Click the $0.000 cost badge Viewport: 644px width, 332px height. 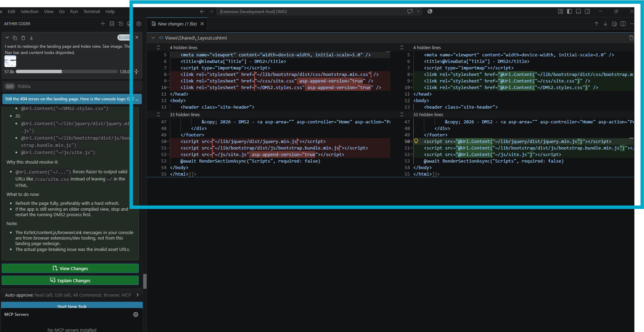124,37
